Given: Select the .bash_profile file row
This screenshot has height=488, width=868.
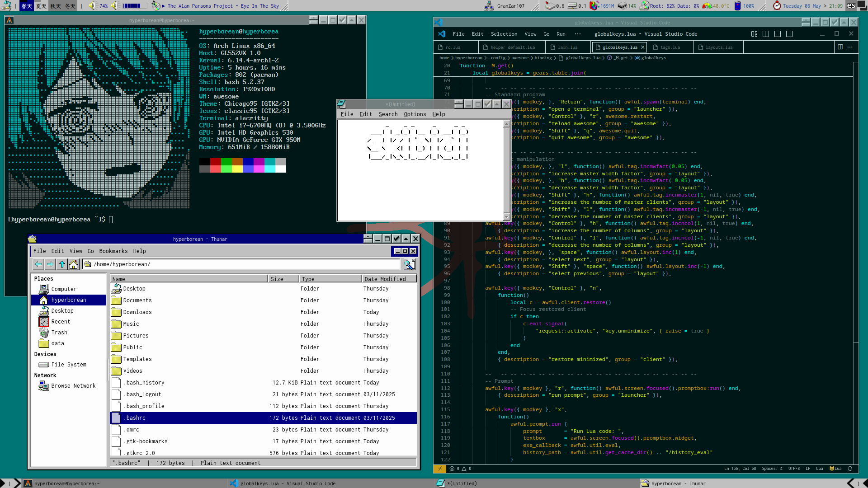Looking at the screenshot, I should [263, 406].
